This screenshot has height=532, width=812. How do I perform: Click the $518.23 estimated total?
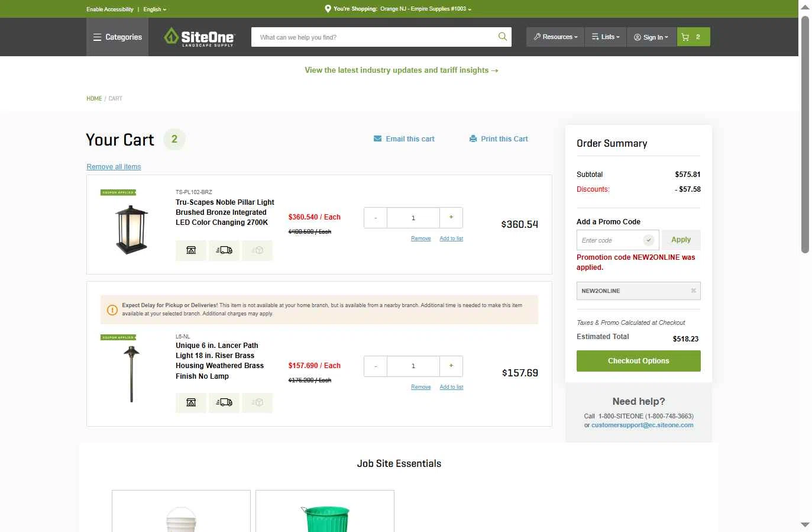[685, 339]
